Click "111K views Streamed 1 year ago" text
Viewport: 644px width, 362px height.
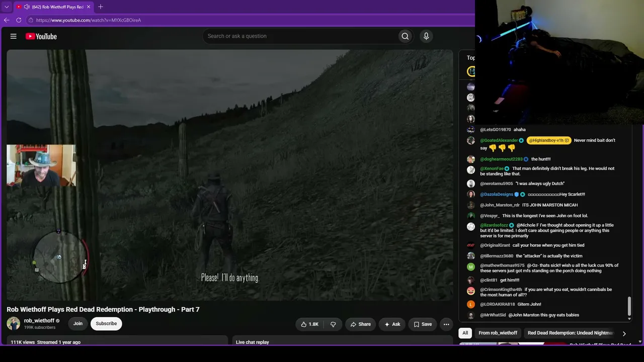(x=46, y=342)
